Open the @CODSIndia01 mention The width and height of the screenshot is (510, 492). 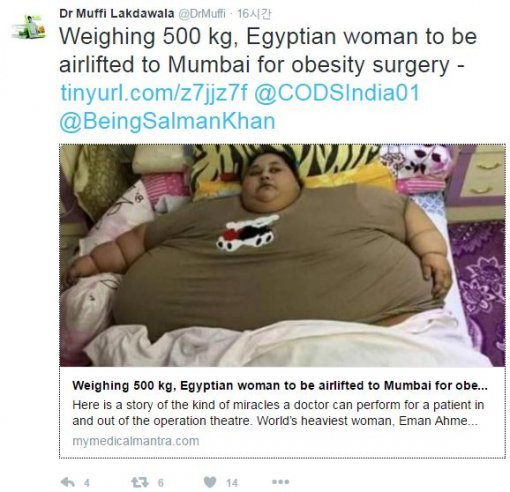(x=337, y=92)
